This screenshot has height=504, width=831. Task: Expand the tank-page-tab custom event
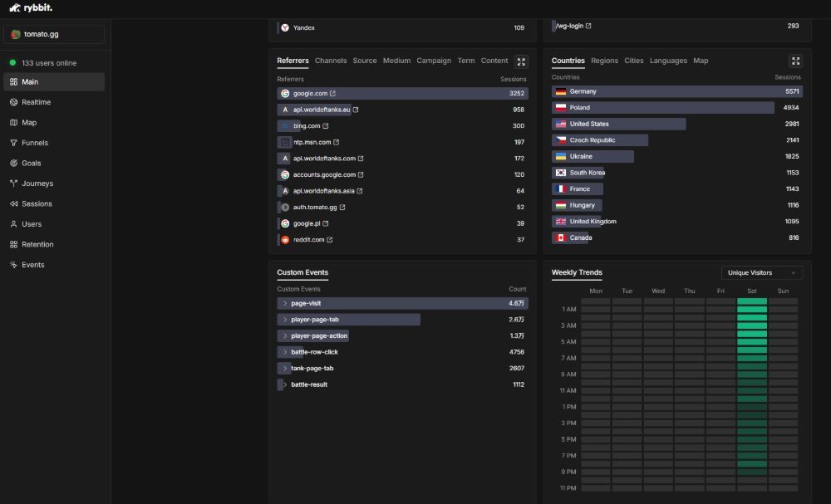click(285, 369)
